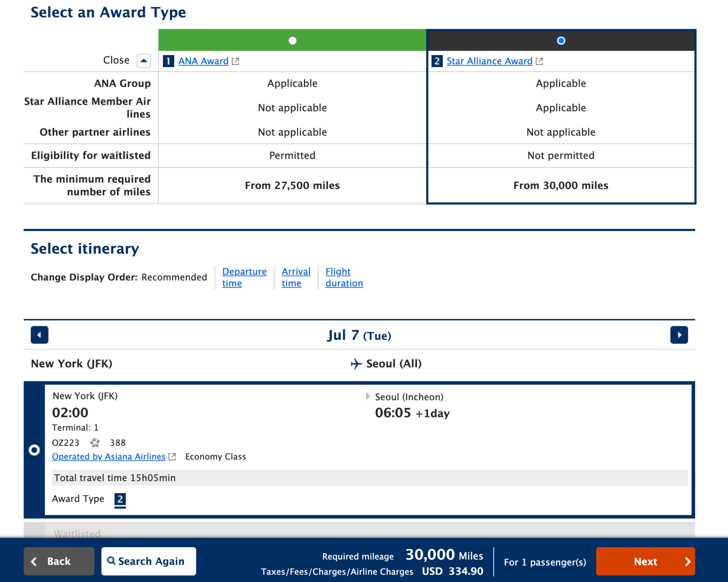This screenshot has width=728, height=582.
Task: Click the 'Permitted' waitlist eligibility cell
Action: 292,156
